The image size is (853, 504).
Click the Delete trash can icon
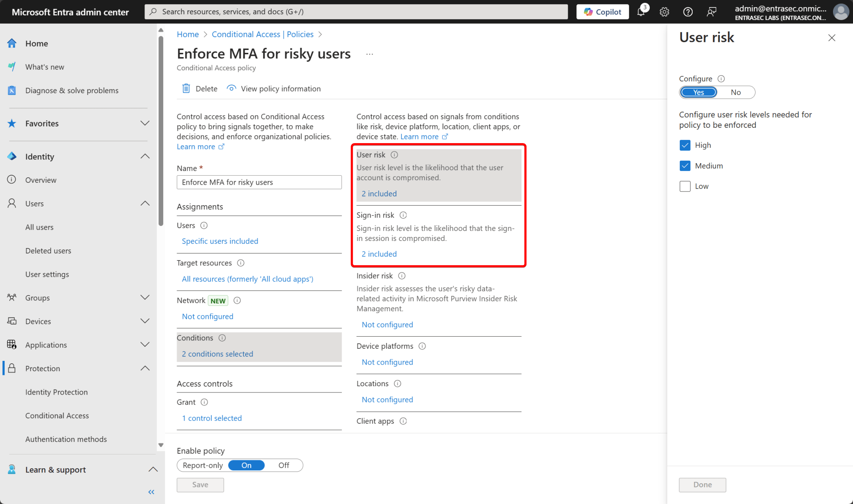(186, 88)
